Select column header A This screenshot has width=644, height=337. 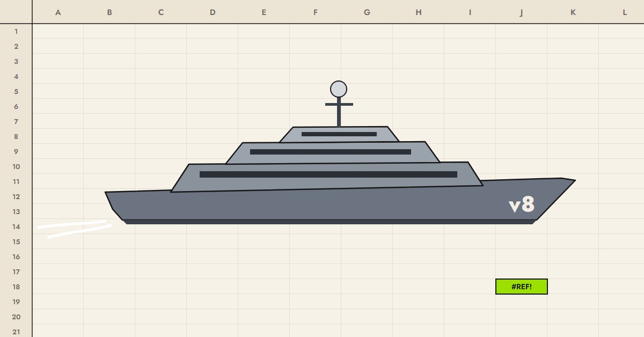[58, 12]
